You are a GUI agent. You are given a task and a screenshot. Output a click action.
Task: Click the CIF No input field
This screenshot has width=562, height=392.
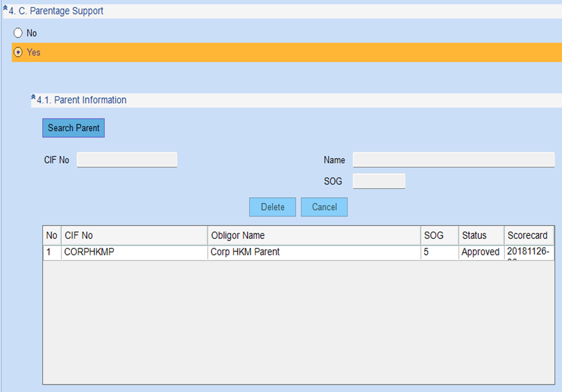pyautogui.click(x=127, y=160)
